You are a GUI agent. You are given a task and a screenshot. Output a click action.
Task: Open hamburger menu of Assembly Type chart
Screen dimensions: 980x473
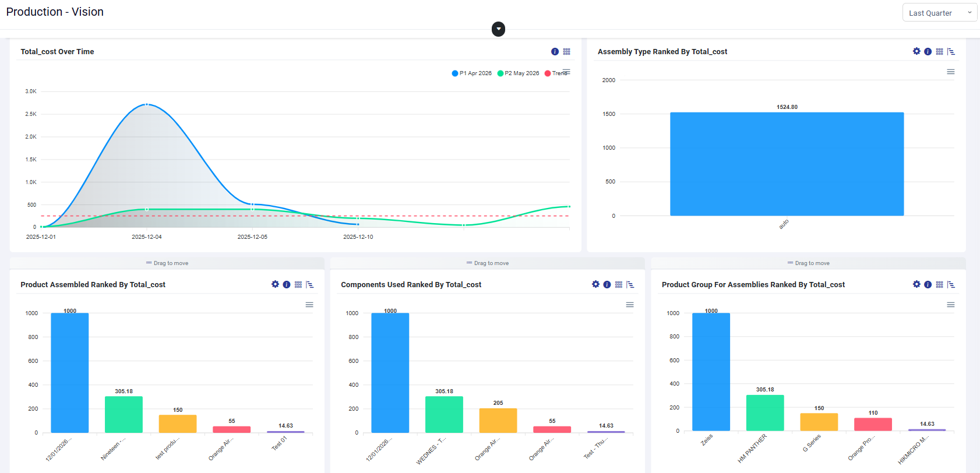point(951,72)
